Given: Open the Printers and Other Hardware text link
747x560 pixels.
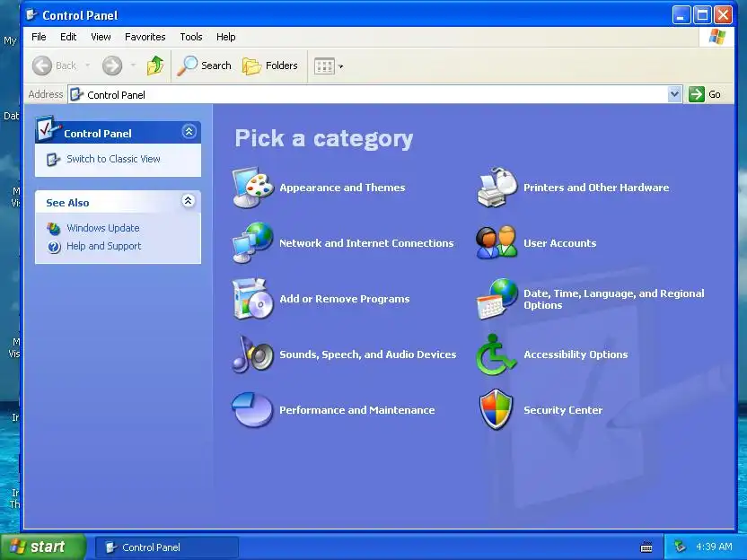Looking at the screenshot, I should point(596,188).
